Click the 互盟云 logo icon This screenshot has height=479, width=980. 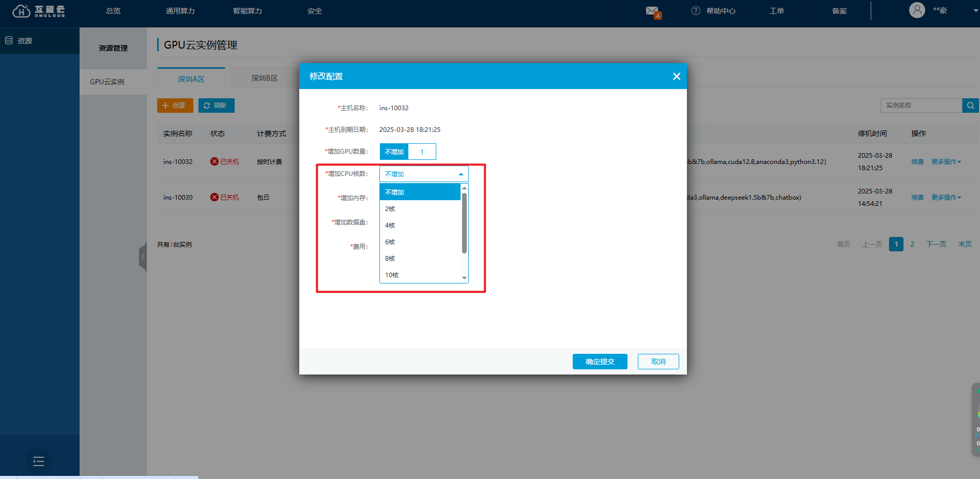coord(21,11)
